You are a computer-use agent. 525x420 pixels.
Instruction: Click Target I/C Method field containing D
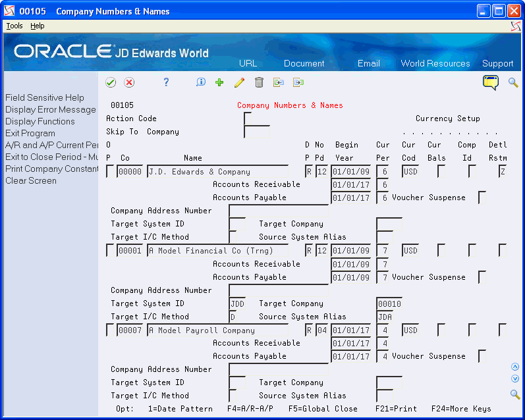(x=233, y=317)
